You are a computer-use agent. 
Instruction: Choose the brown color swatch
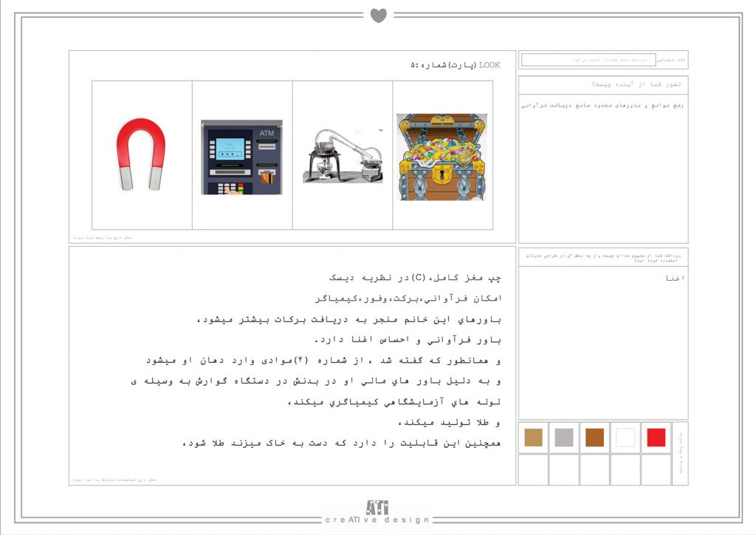[x=594, y=437]
